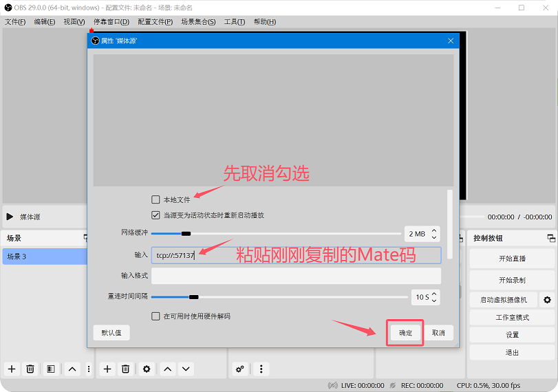558x392 pixels.
Task: Click the 00:00:00 / -00:00:00 time display
Action: (x=519, y=217)
